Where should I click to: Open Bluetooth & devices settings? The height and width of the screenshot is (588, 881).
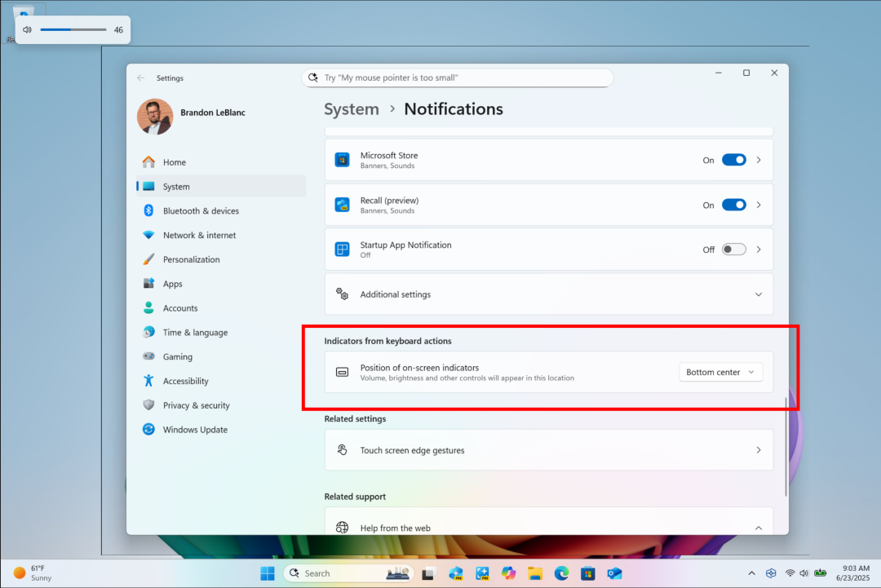[201, 210]
